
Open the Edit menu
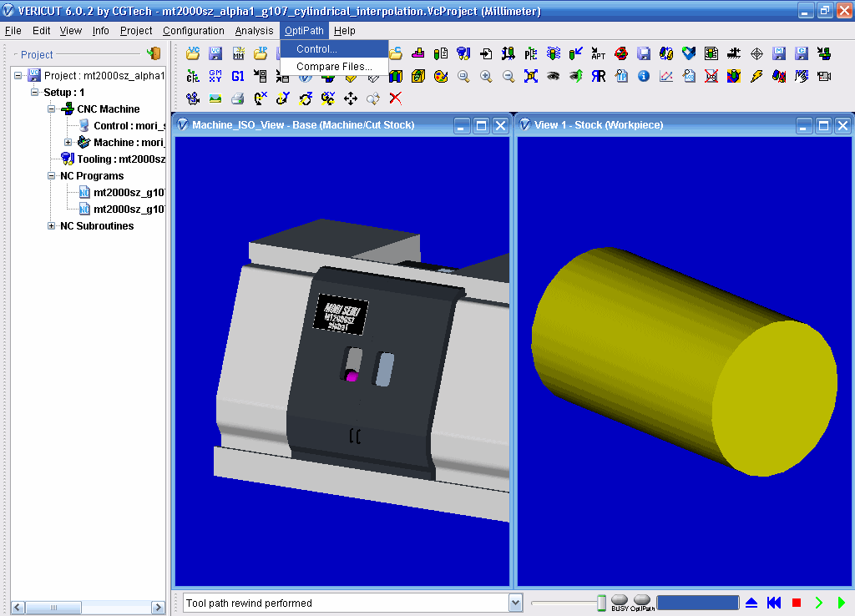42,31
